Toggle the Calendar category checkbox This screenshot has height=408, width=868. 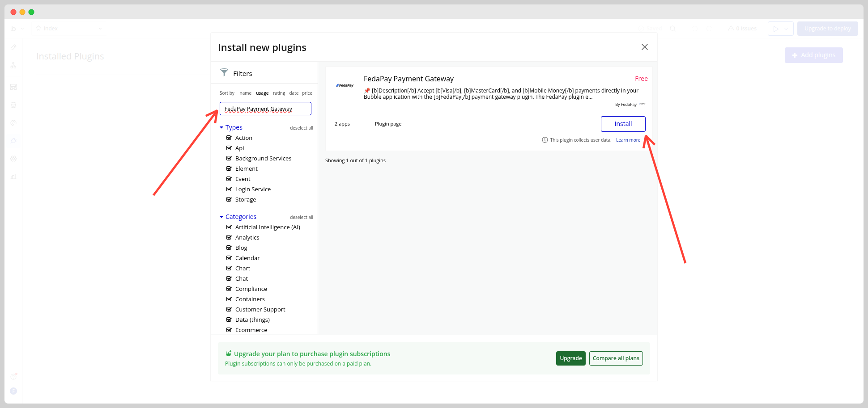pos(229,258)
